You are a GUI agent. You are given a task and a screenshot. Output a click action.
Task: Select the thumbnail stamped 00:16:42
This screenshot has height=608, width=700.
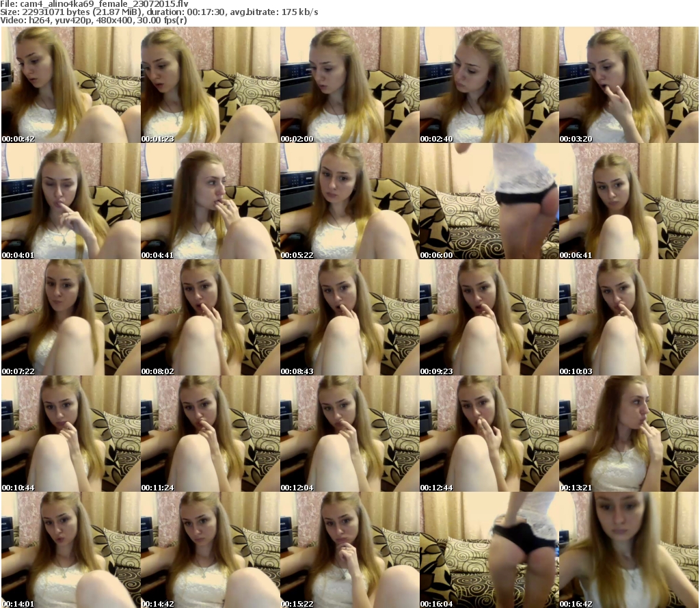tap(629, 550)
